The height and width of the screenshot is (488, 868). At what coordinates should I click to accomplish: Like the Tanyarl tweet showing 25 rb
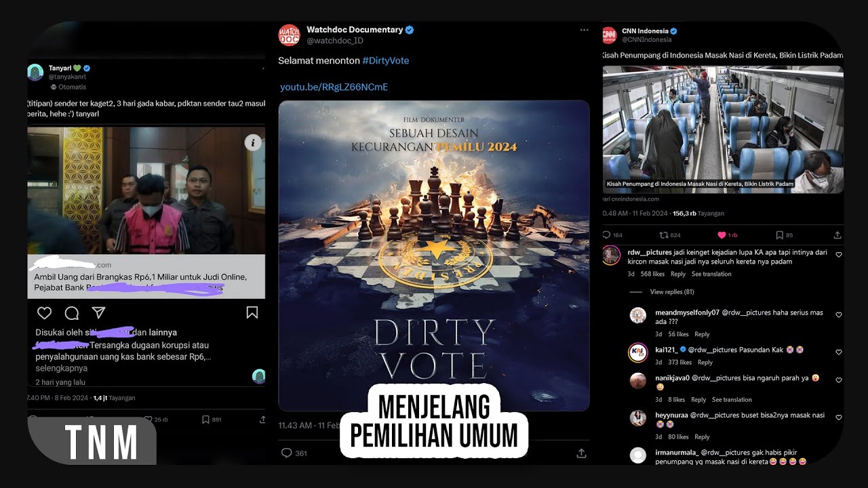(x=147, y=420)
